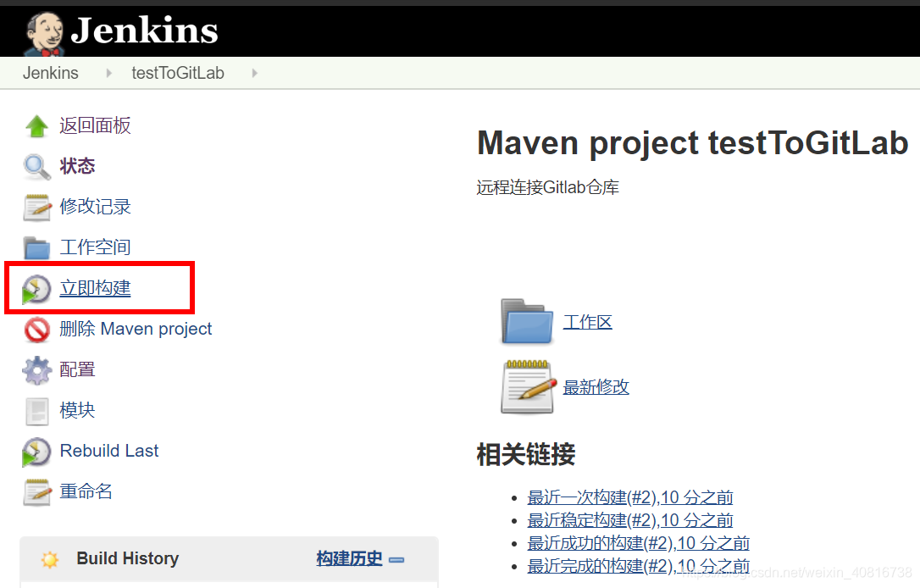Select 删除 Maven project link

coord(136,329)
